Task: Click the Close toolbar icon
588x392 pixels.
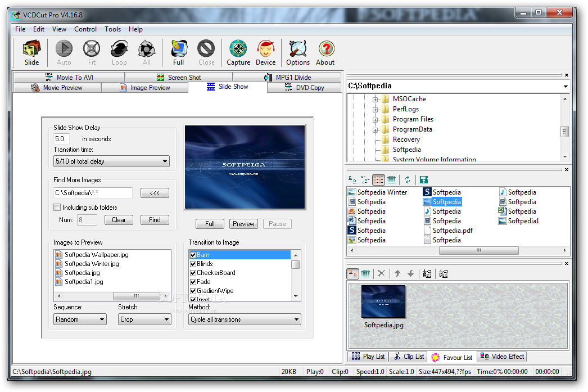Action: coord(206,53)
